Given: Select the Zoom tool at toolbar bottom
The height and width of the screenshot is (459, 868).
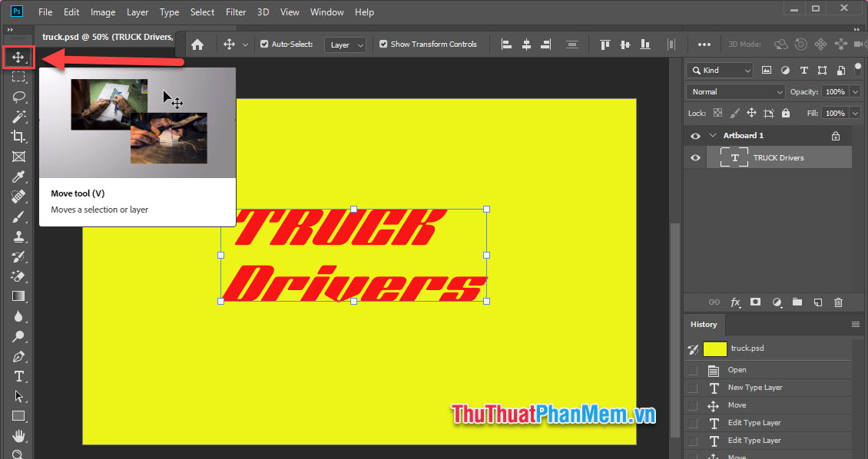Looking at the screenshot, I should pyautogui.click(x=19, y=454).
